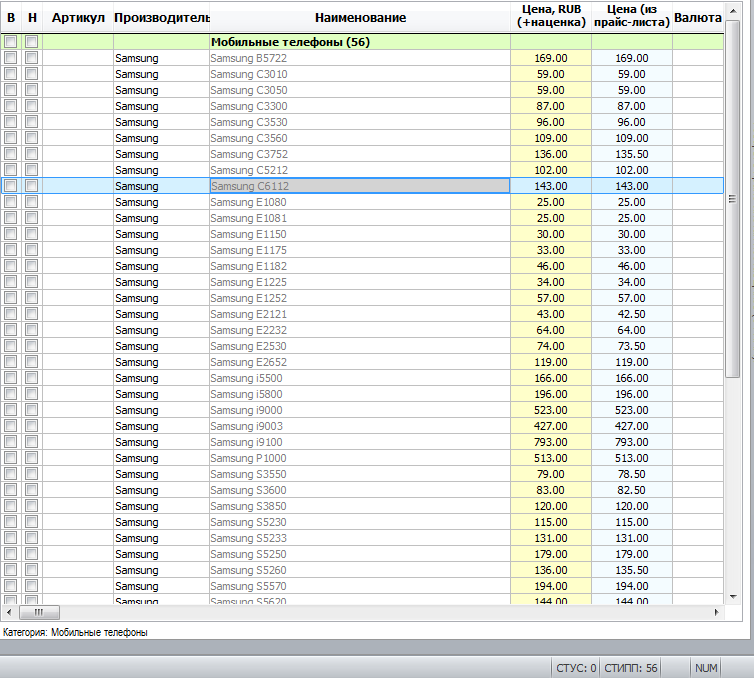
Task: Click the СТИПП: 56 status bar entry
Action: click(x=630, y=668)
